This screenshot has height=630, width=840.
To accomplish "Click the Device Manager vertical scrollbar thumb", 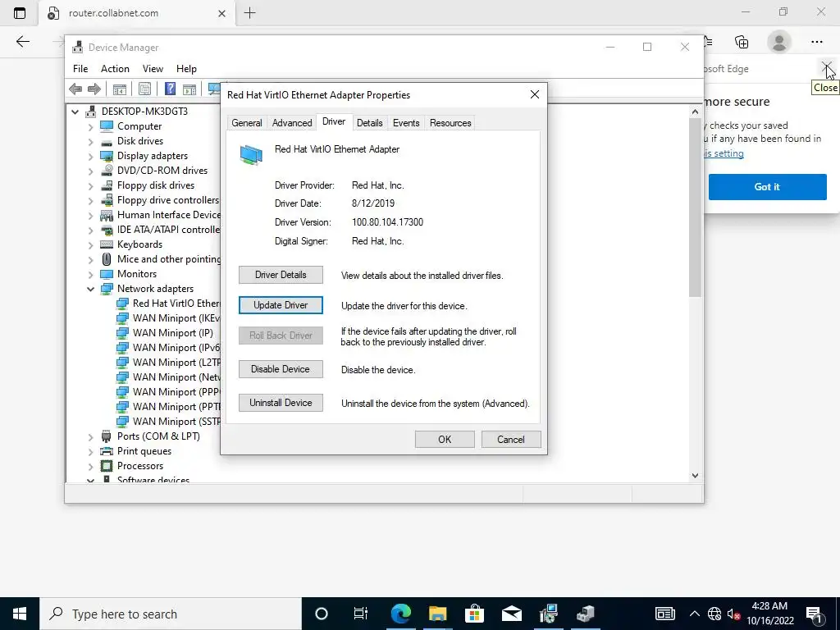I will 695,208.
